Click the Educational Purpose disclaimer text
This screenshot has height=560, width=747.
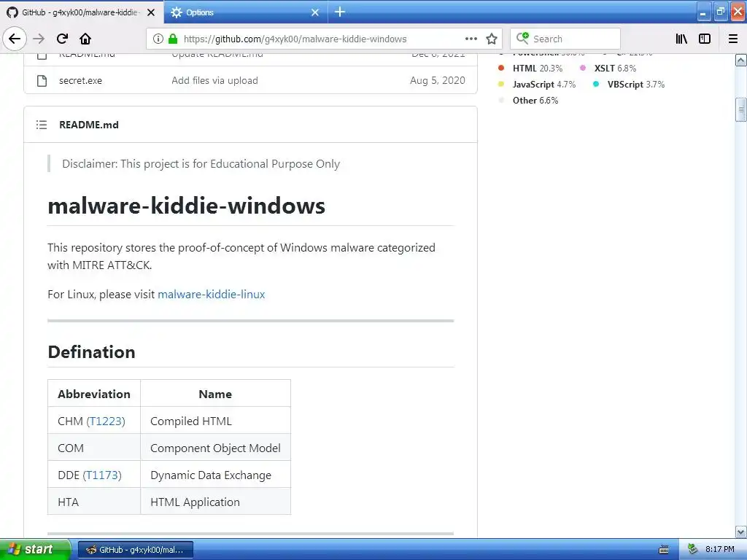coord(201,164)
